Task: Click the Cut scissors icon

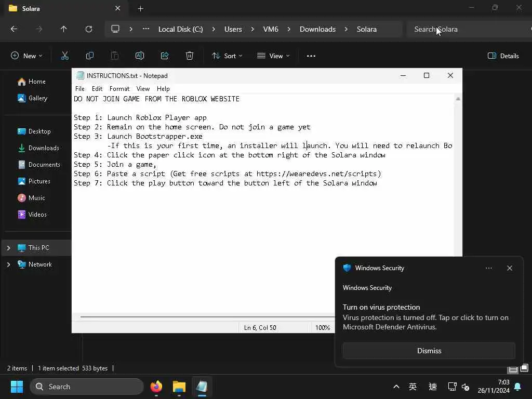Action: 65,56
